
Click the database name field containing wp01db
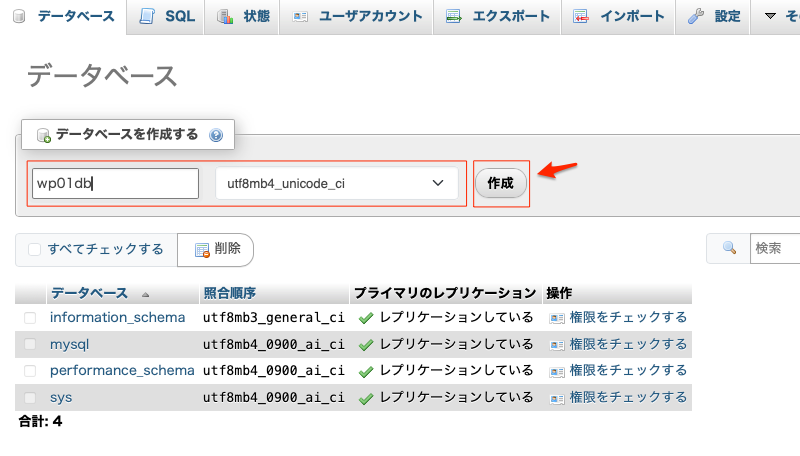coord(115,183)
